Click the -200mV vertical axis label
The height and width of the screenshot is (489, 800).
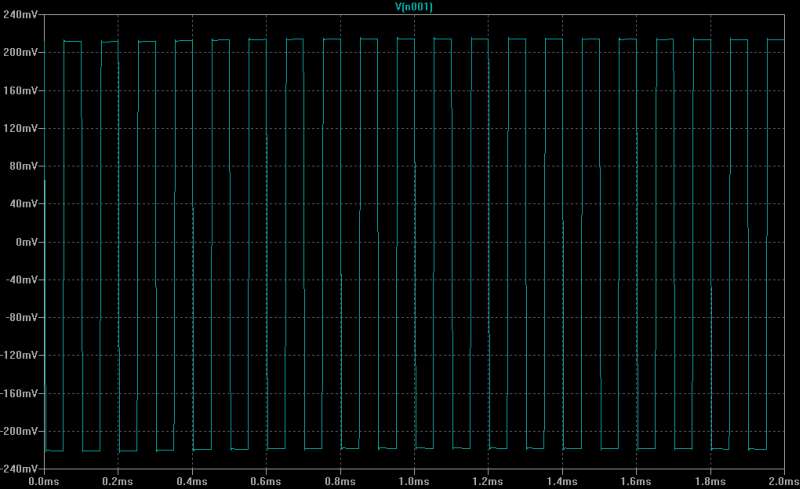(x=19, y=431)
